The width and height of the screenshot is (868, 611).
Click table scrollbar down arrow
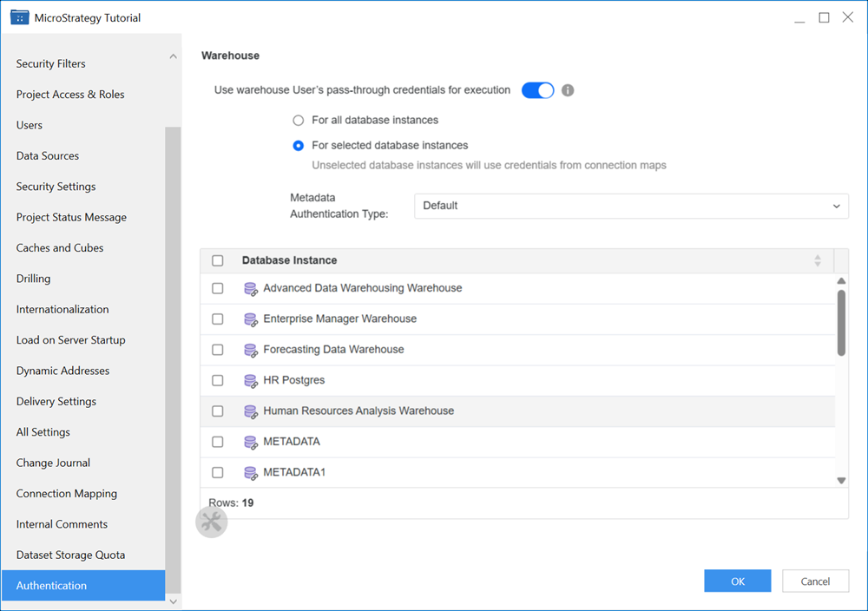841,481
